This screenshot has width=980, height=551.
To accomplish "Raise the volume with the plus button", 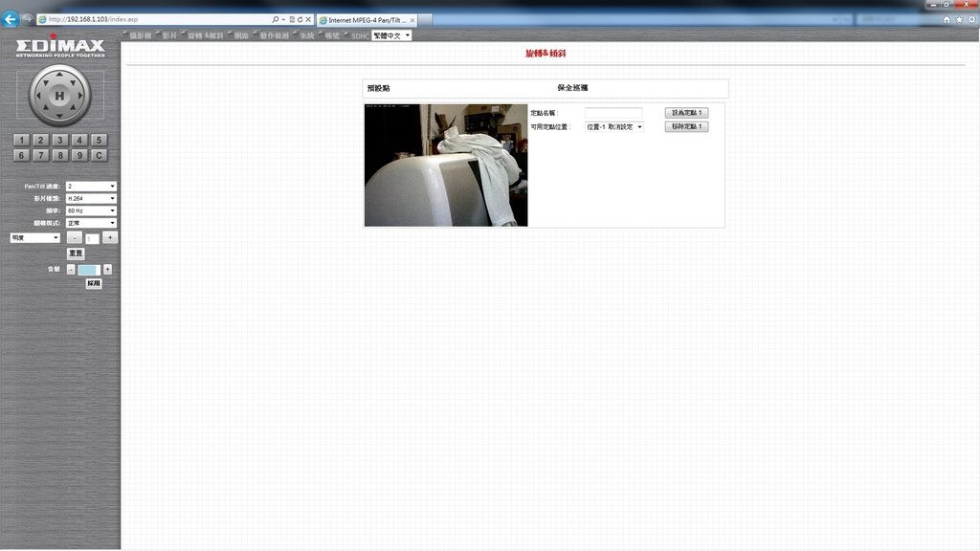I will pyautogui.click(x=107, y=269).
